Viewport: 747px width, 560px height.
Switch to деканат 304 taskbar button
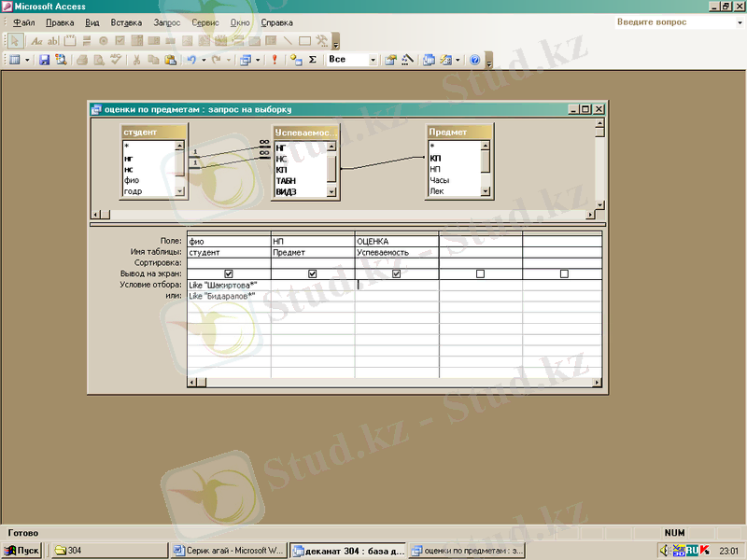coord(347,551)
